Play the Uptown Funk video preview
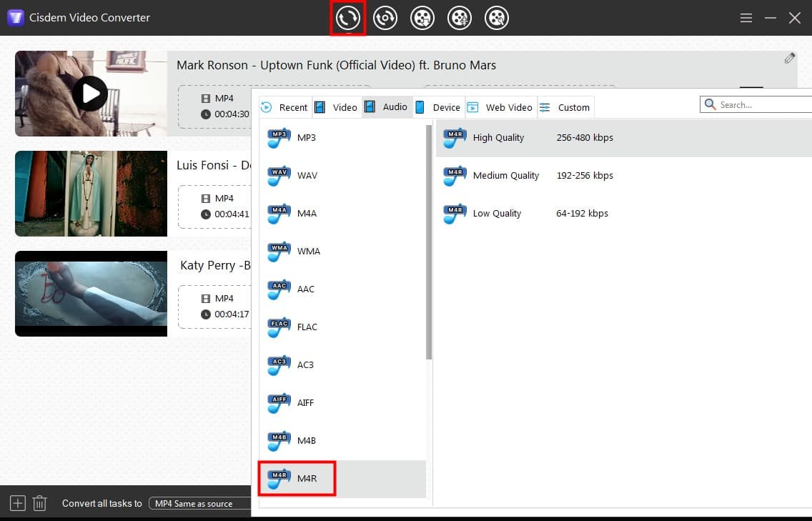 [x=90, y=94]
